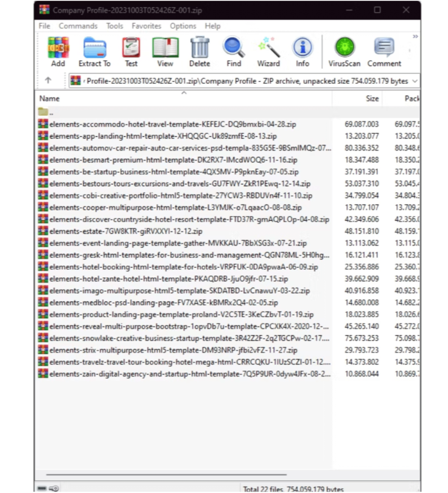The image size is (448, 493).
Task: Sort files by Size column header
Action: [x=372, y=99]
